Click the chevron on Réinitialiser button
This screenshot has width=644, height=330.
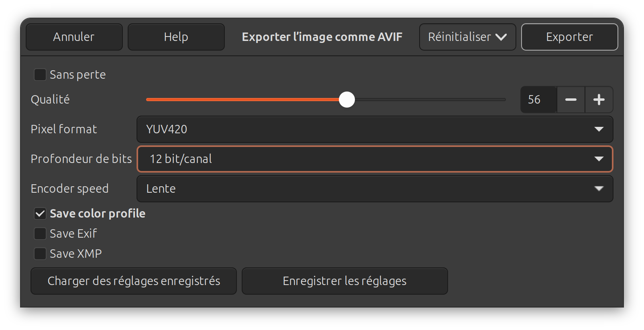coord(501,37)
